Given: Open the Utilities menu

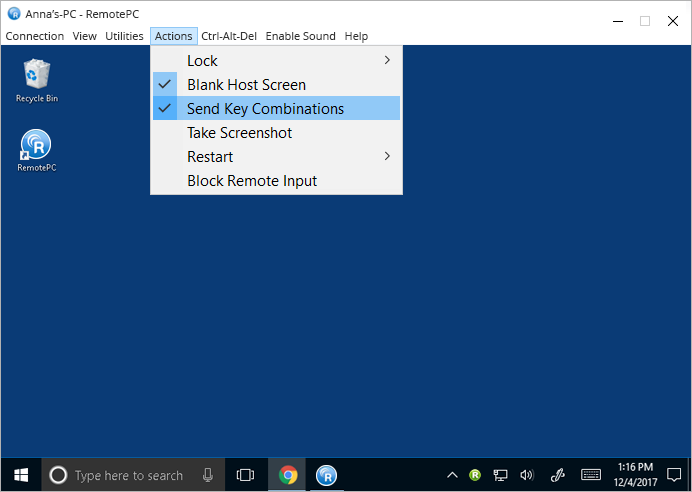Looking at the screenshot, I should point(124,36).
